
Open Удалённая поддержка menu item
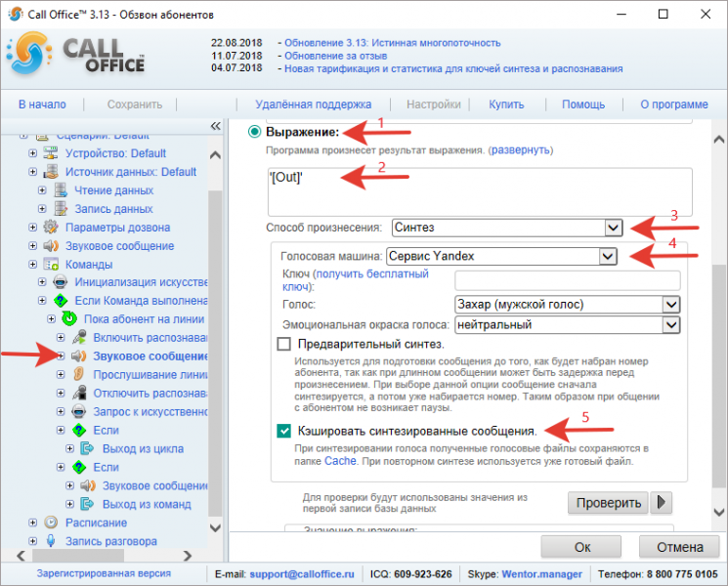click(x=314, y=105)
